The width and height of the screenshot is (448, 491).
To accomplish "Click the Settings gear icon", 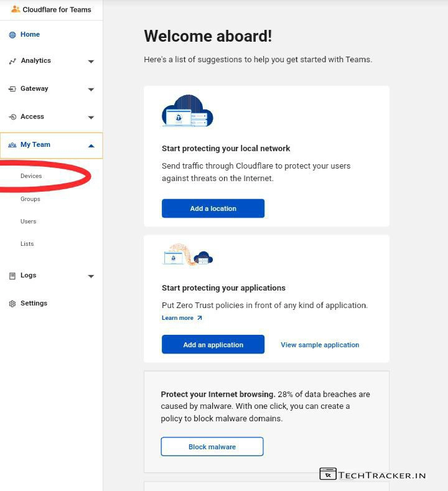I will 12,304.
